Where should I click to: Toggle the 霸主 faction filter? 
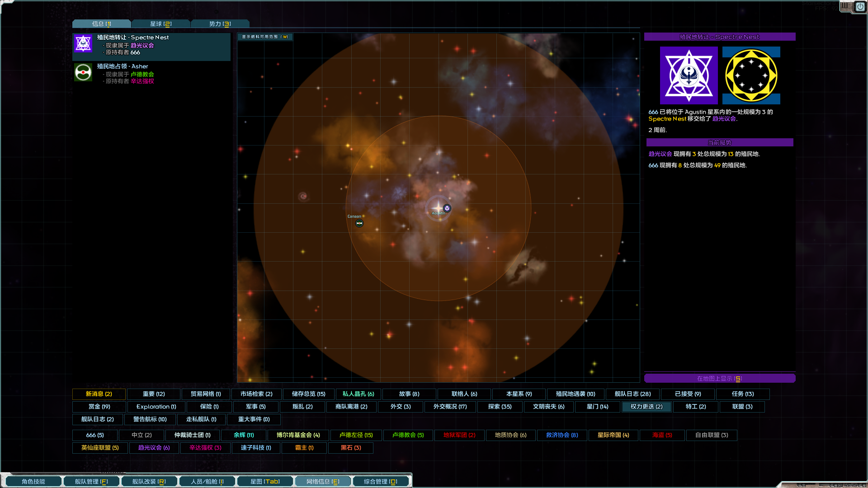[x=304, y=448]
